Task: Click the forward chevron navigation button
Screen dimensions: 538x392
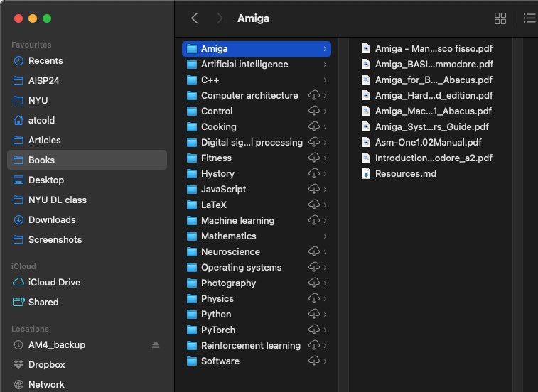Action: tap(220, 18)
